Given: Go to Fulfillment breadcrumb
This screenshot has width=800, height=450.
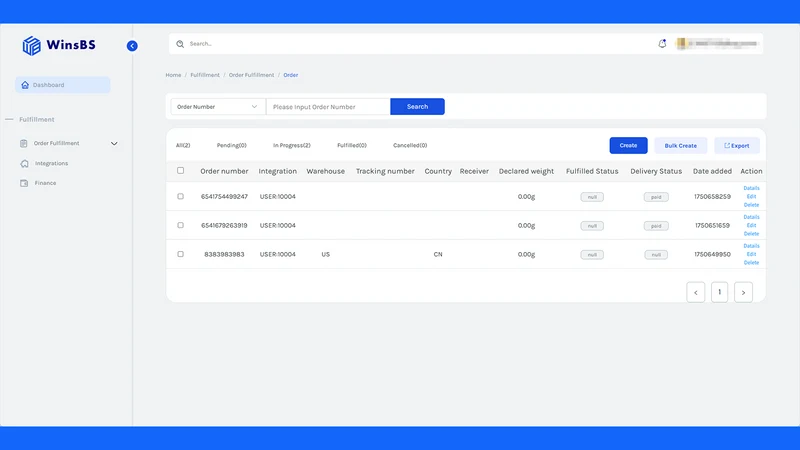Looking at the screenshot, I should click(205, 75).
